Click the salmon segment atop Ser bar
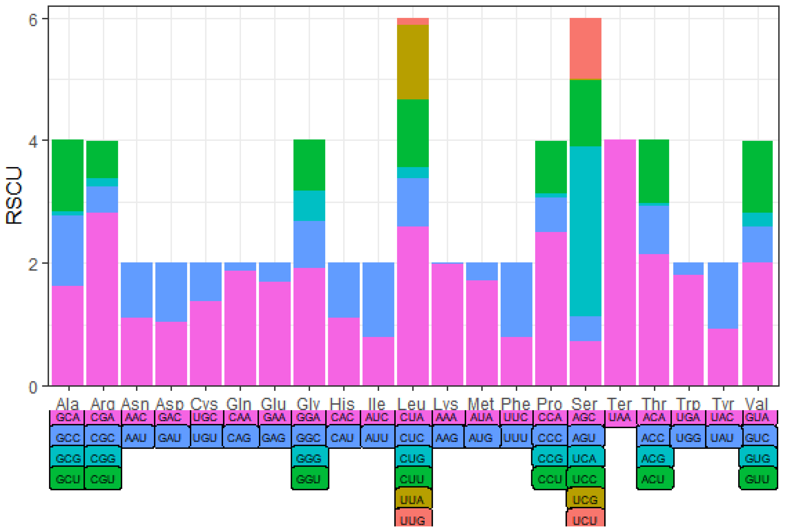This screenshot has height=532, width=785. click(585, 48)
